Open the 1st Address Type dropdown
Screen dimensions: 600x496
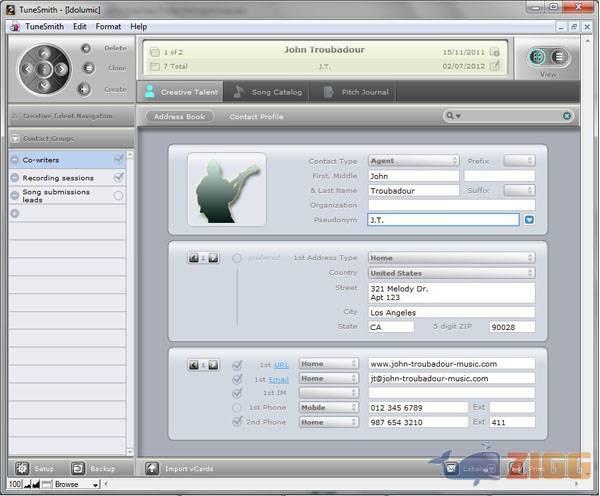click(450, 257)
